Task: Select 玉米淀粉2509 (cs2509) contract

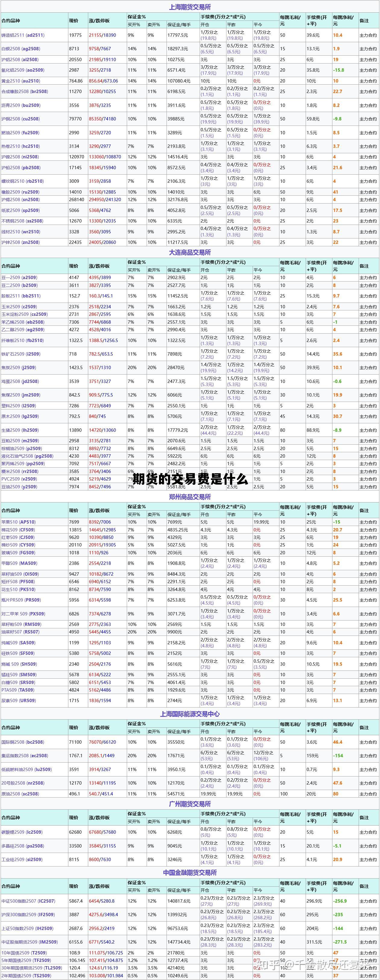Action: [24, 314]
